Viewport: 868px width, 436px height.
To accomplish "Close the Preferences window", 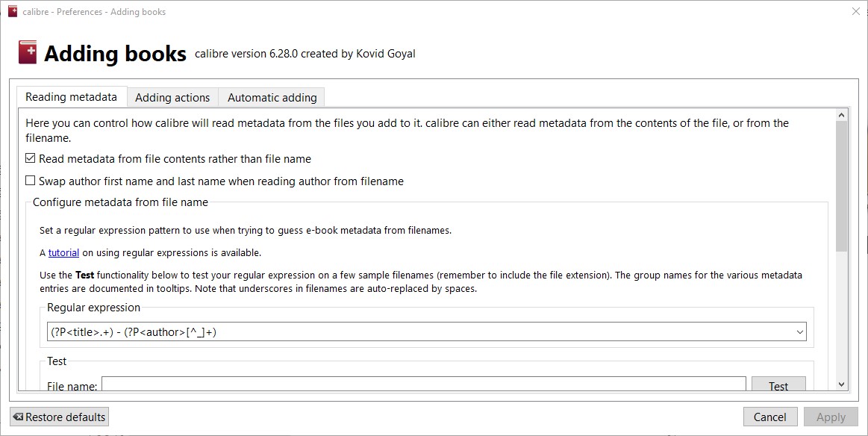I will point(855,12).
